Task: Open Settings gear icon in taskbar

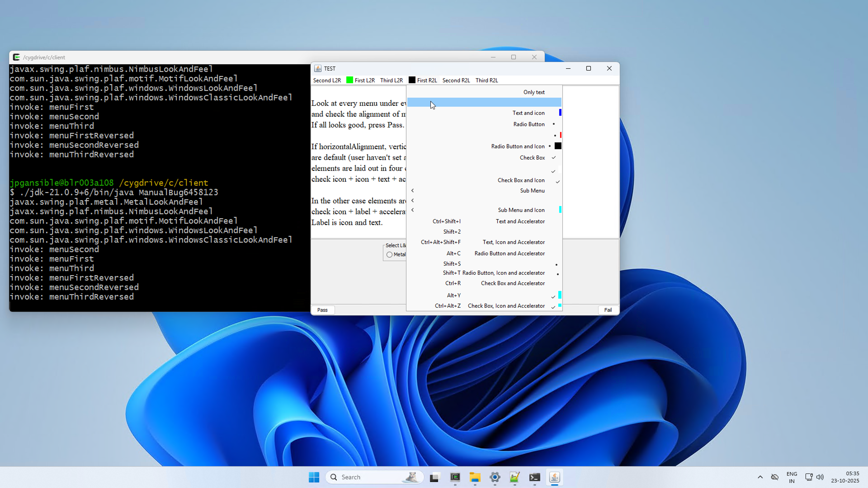Action: [495, 477]
